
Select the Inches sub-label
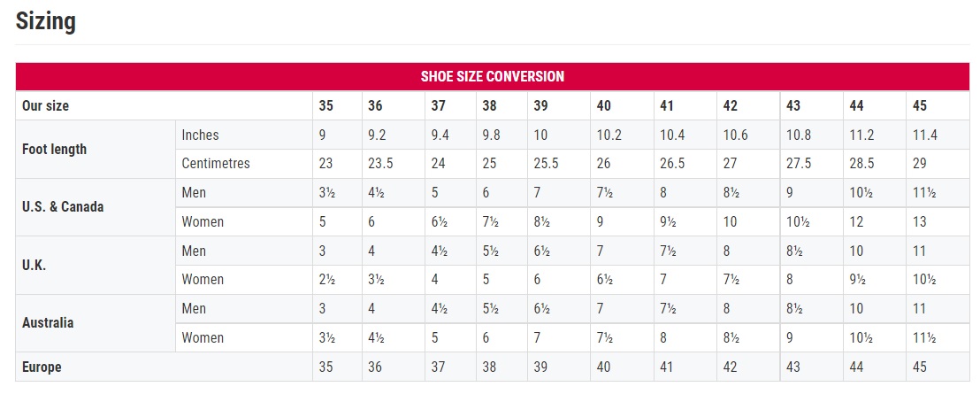(x=200, y=135)
